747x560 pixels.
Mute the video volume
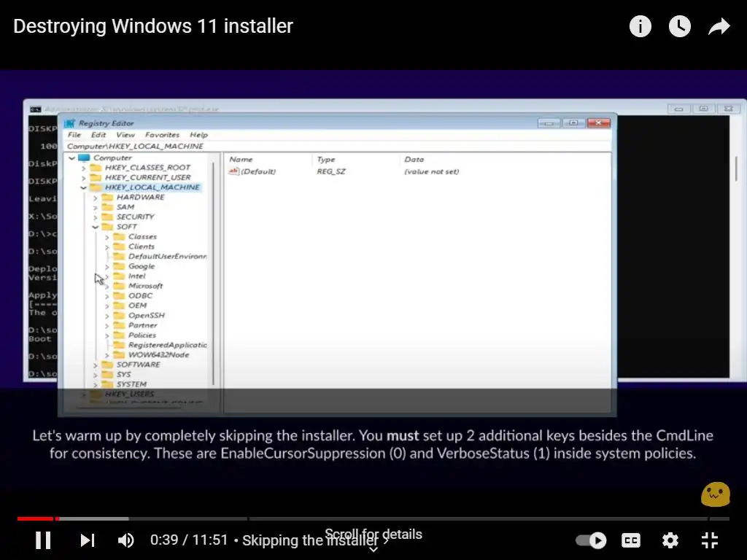pyautogui.click(x=125, y=540)
